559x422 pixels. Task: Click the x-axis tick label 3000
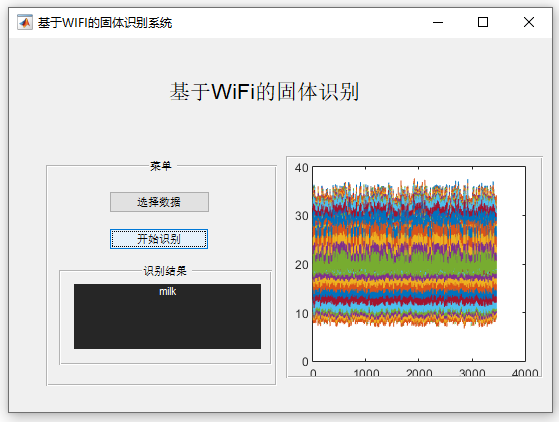(x=472, y=372)
